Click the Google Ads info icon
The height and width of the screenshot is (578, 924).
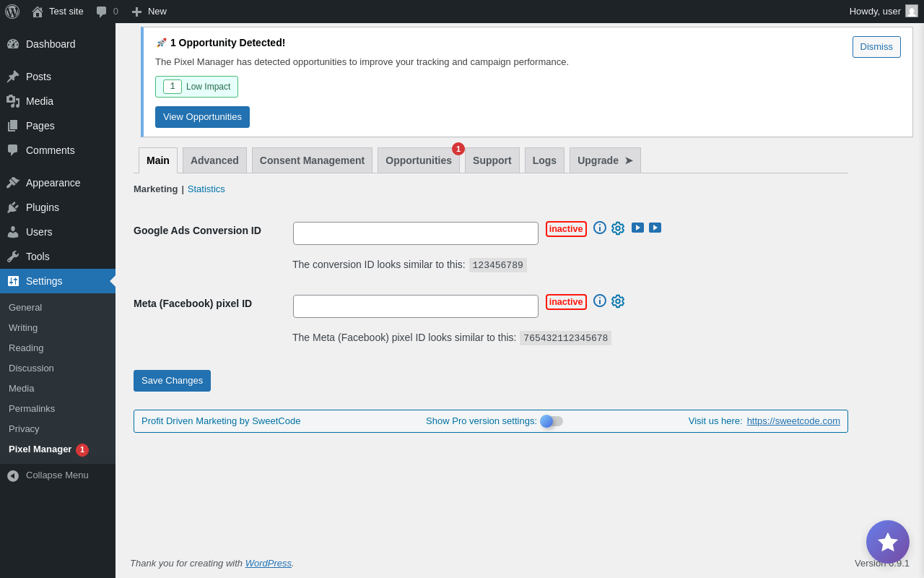(600, 228)
